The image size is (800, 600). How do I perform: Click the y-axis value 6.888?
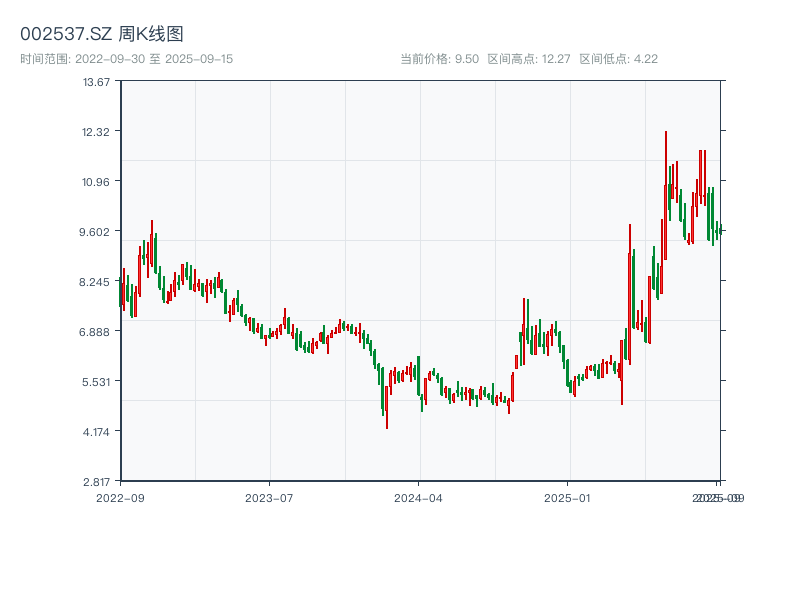point(94,332)
